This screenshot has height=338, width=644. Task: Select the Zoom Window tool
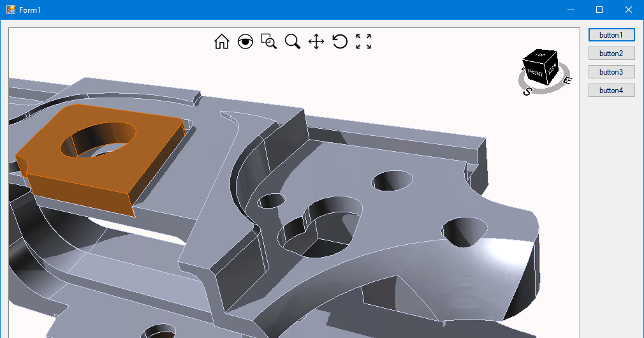(268, 42)
